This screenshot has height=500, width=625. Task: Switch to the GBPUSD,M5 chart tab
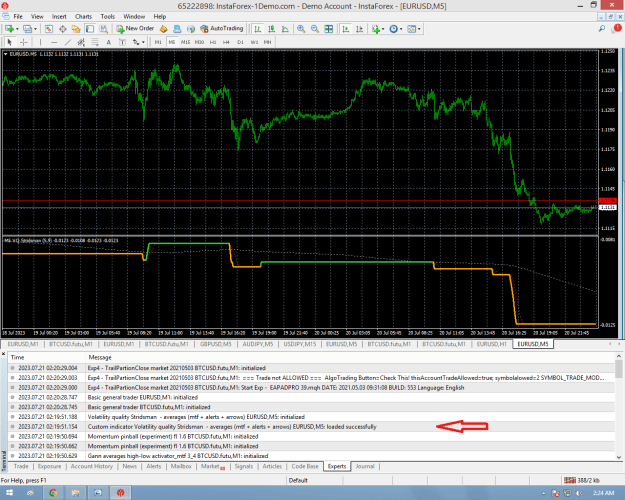[215, 344]
